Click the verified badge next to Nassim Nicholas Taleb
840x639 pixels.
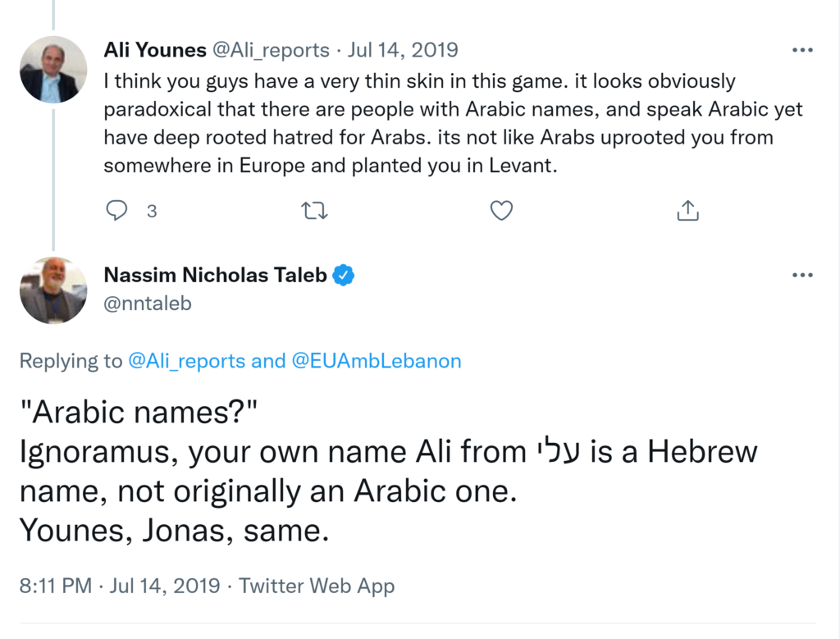click(344, 276)
